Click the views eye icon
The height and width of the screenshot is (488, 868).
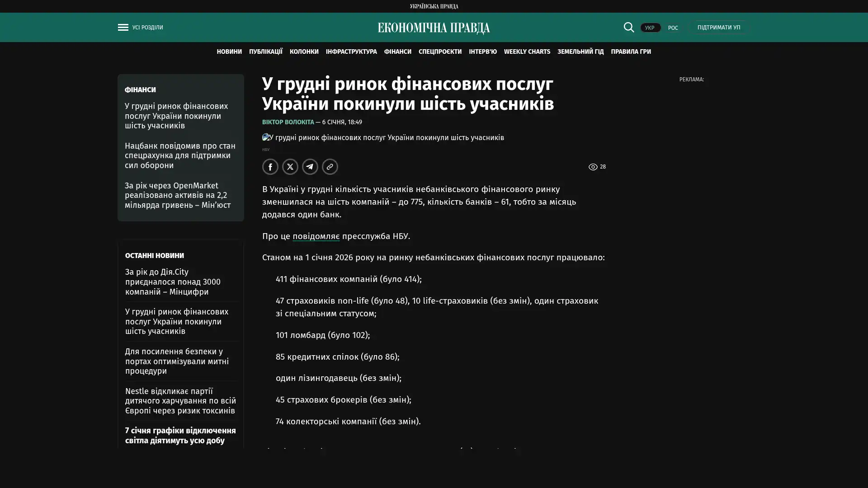[x=593, y=167]
